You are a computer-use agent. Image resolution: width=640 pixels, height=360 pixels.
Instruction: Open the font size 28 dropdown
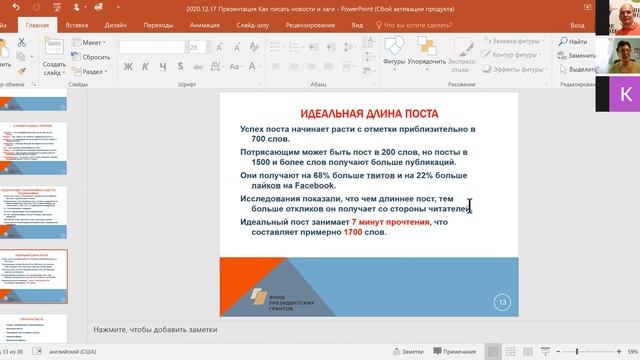tap(208, 47)
